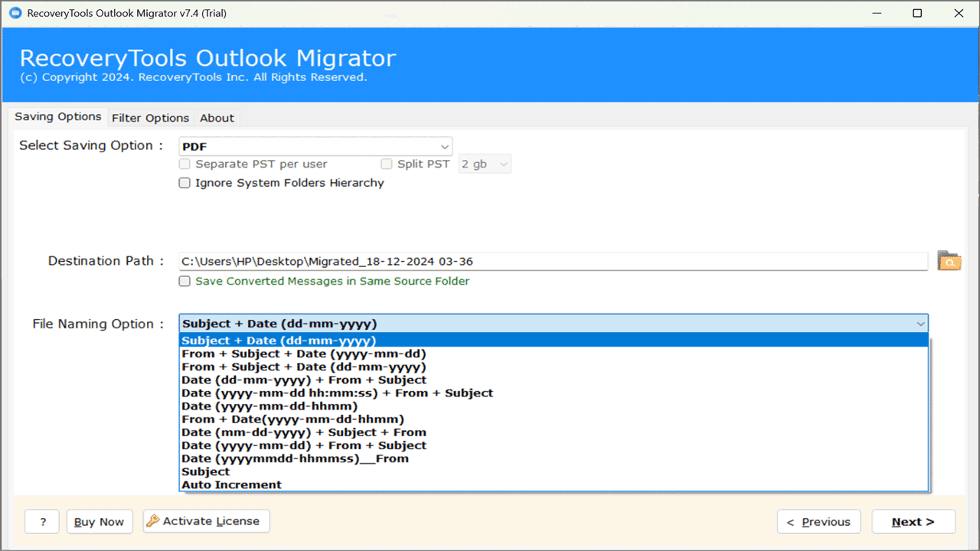The height and width of the screenshot is (551, 980).
Task: Pick Date (dd-mm-yyyy) + From + Subject
Action: click(x=554, y=380)
